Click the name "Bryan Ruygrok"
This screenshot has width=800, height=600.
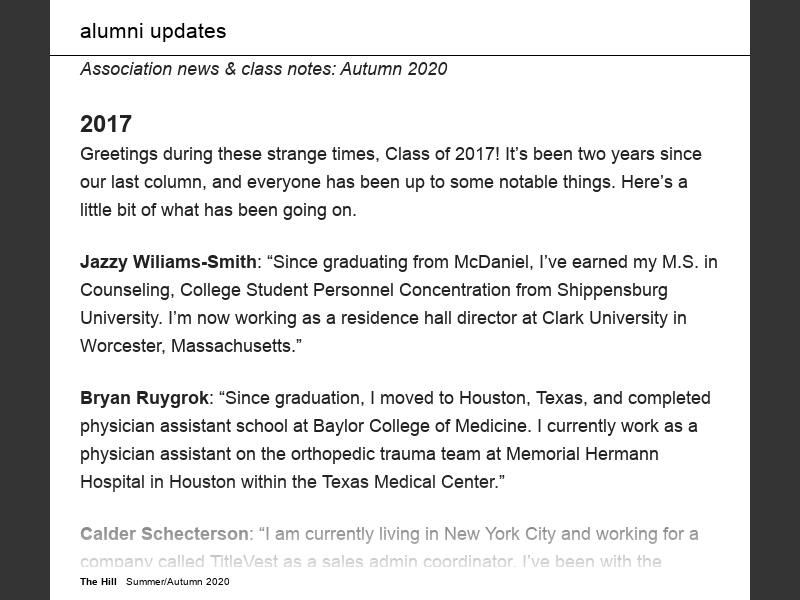144,398
